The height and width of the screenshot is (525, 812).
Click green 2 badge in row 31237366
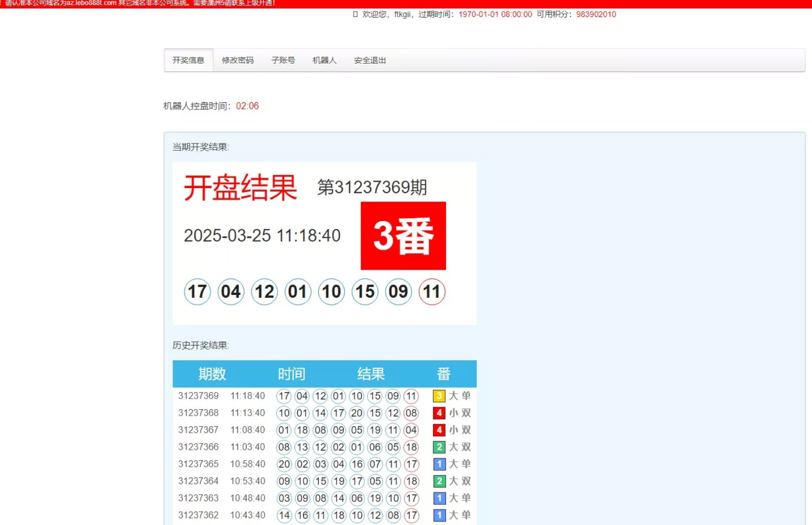pyautogui.click(x=439, y=447)
